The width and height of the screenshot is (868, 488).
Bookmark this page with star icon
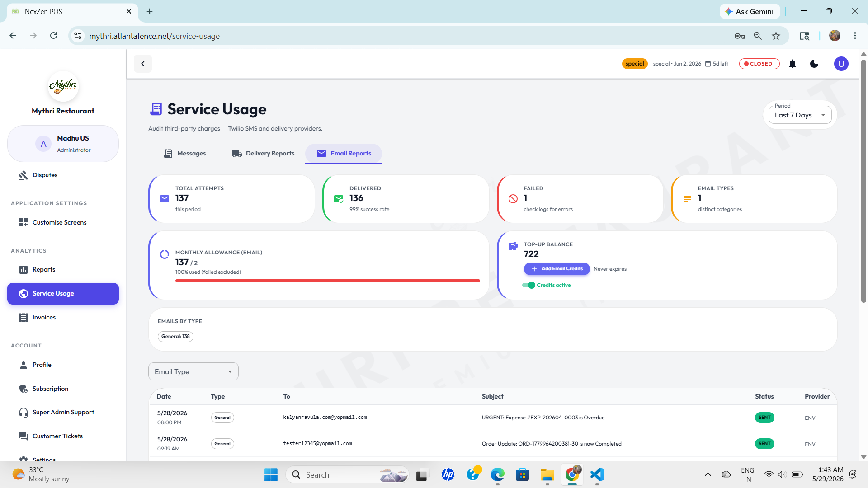tap(776, 36)
